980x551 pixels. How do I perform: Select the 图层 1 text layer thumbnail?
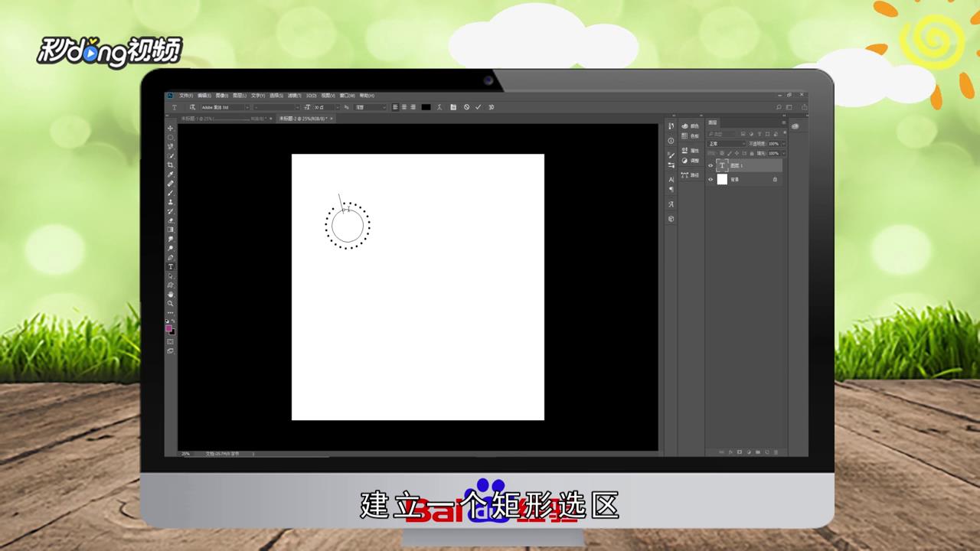(x=722, y=165)
